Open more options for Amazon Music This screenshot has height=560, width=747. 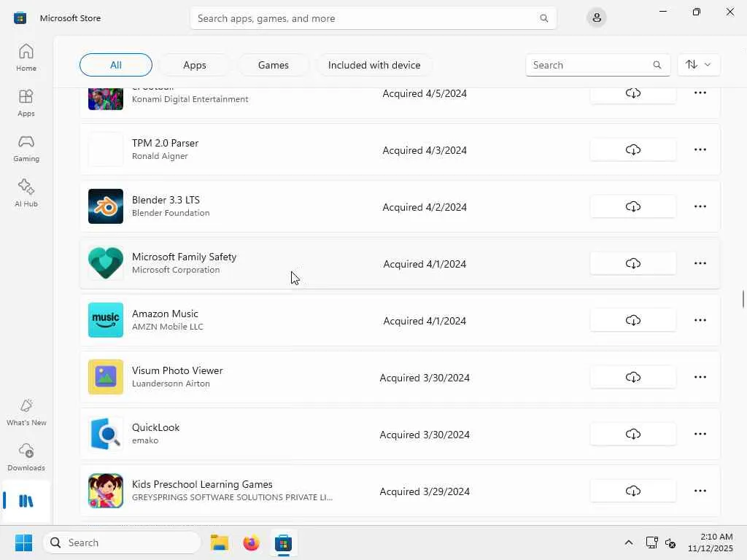point(700,320)
